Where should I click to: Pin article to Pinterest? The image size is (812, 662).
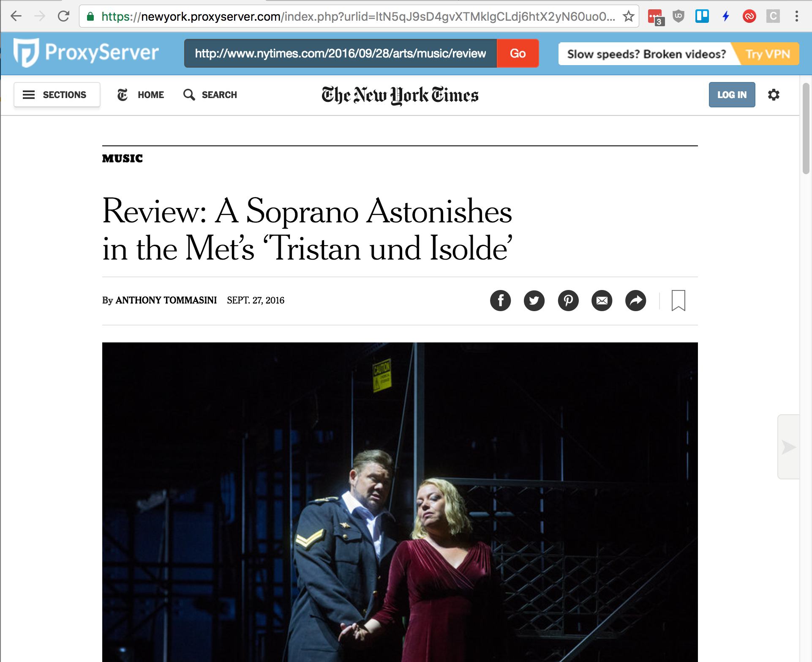point(568,301)
